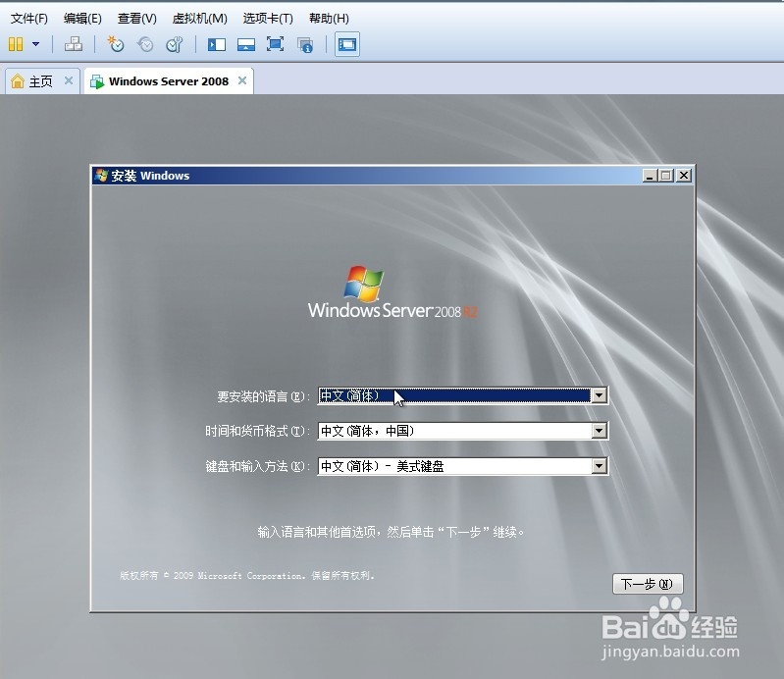Show or hide the library sidebar
784x679 pixels.
[x=217, y=44]
